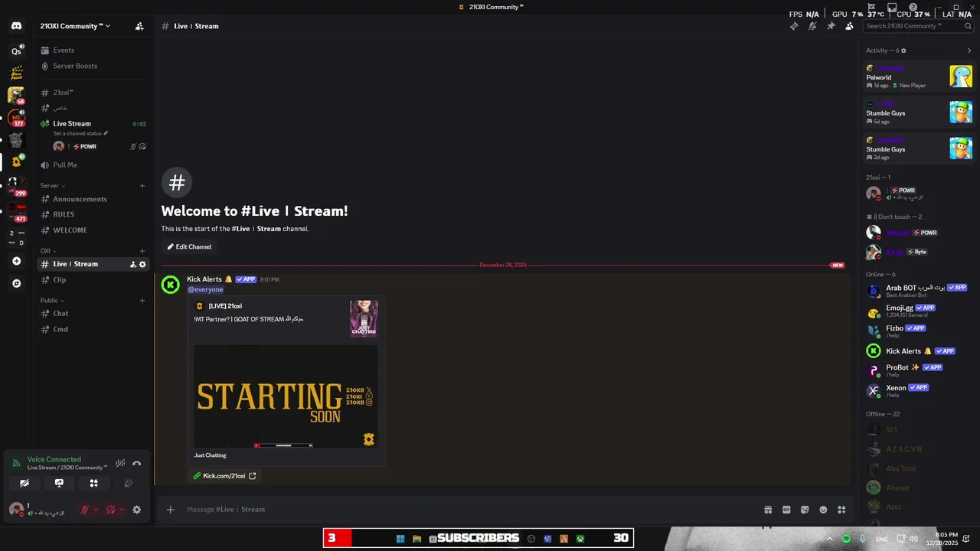Open Spotify icon in system tray
The image size is (980, 551).
click(846, 539)
